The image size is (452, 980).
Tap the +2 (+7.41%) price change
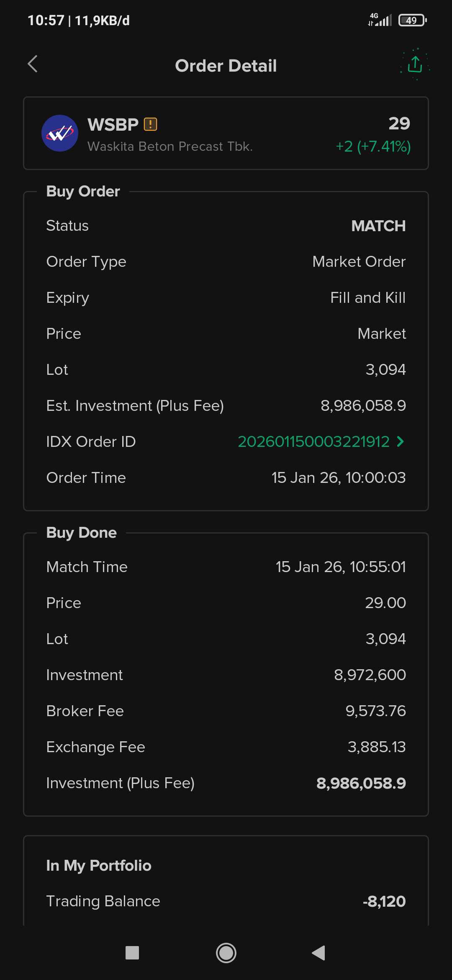373,146
